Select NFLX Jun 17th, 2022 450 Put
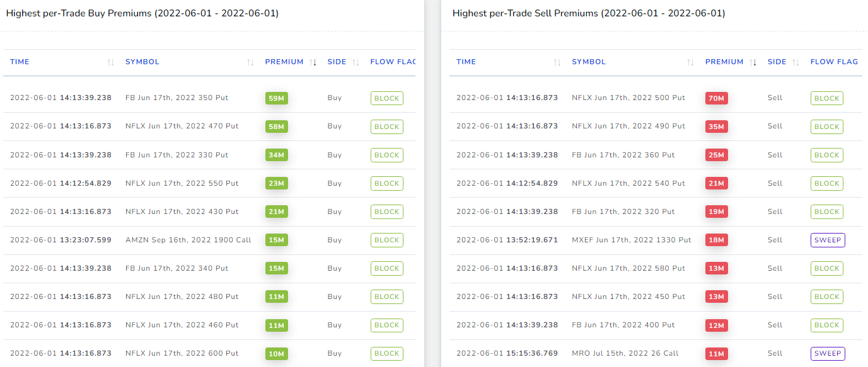 click(x=628, y=296)
